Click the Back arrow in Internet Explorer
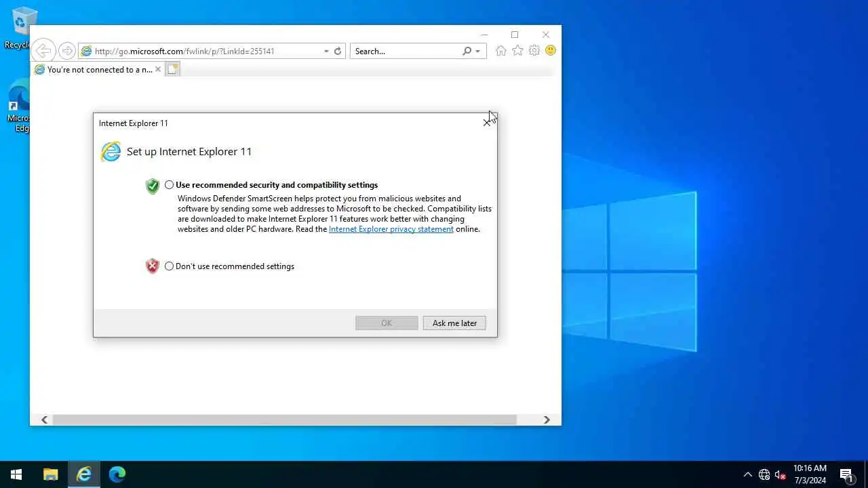This screenshot has height=488, width=868. [x=43, y=51]
